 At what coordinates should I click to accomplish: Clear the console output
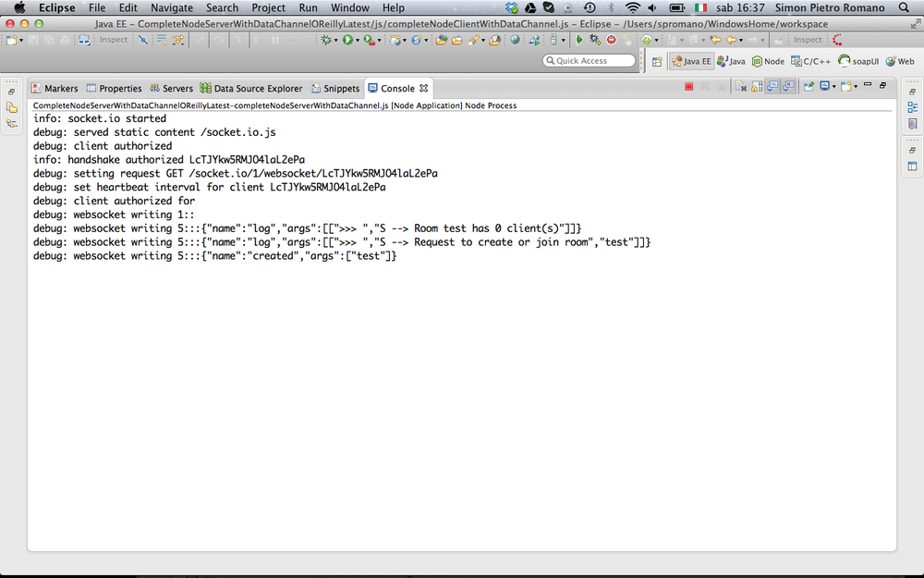point(740,87)
